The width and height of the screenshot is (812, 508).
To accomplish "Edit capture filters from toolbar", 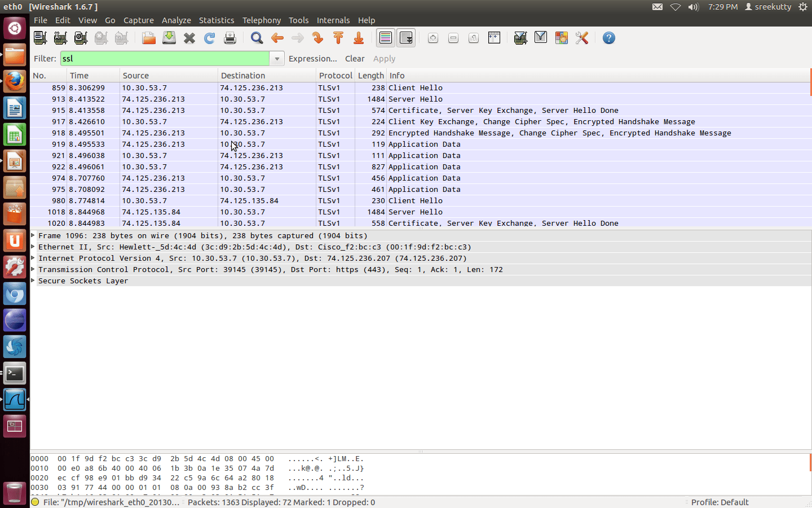I will pos(520,38).
